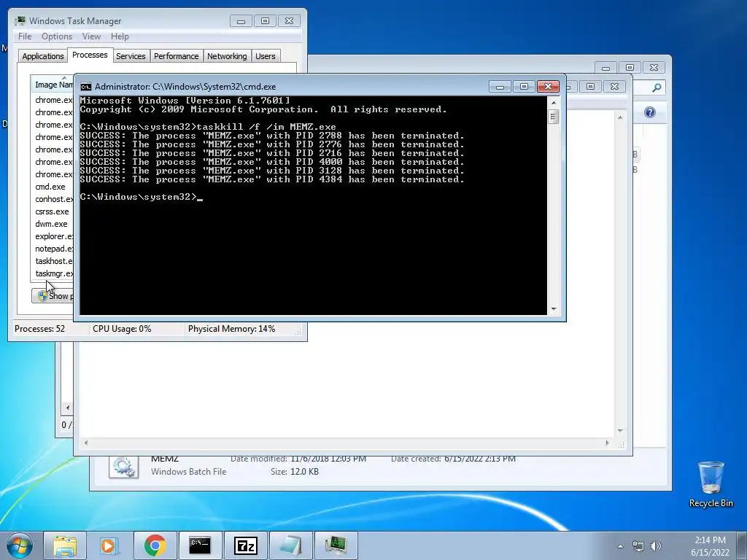Screen dimensions: 747x560
Task: Open Recycle Bin on desktop
Action: point(711,484)
